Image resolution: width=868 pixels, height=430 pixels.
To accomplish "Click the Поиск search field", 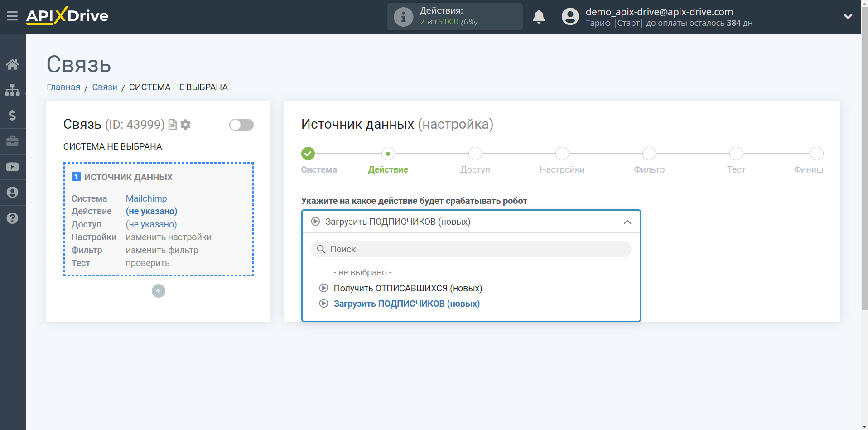I will (x=471, y=249).
